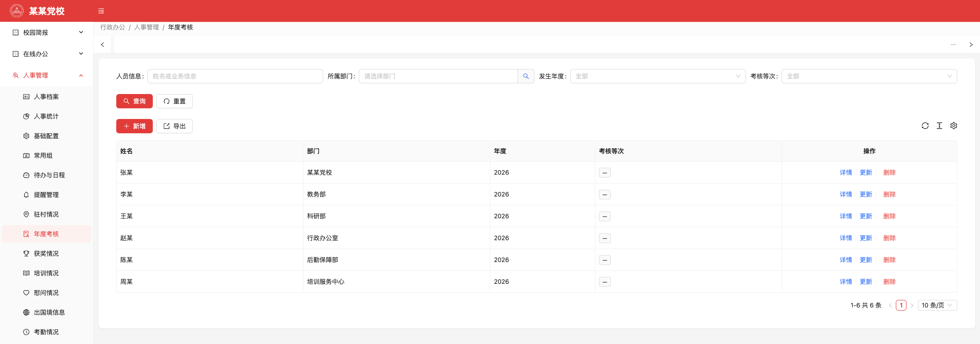The image size is (980, 344).
Task: Click 更新 for 陈某
Action: point(866,260)
